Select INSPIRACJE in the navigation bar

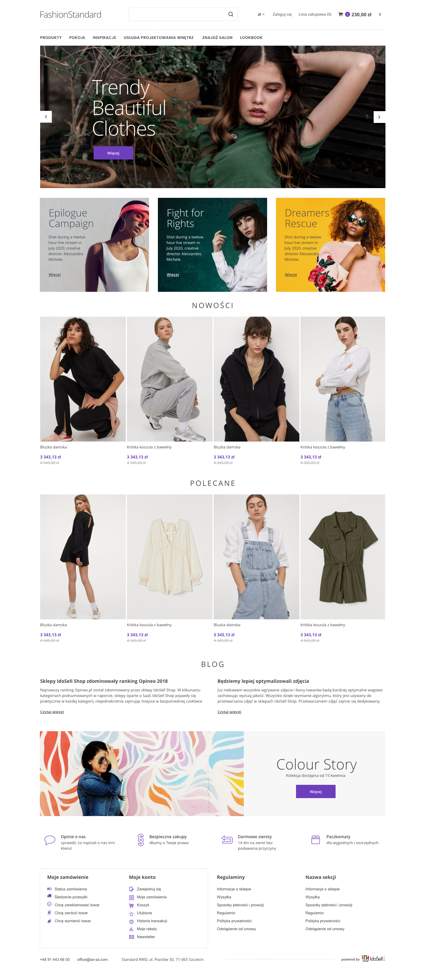[104, 38]
